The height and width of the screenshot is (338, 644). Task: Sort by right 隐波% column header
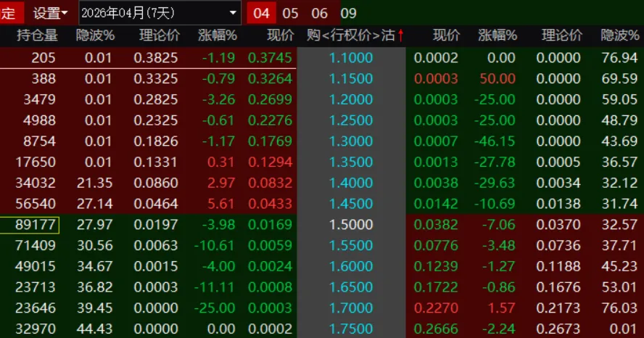click(x=620, y=36)
